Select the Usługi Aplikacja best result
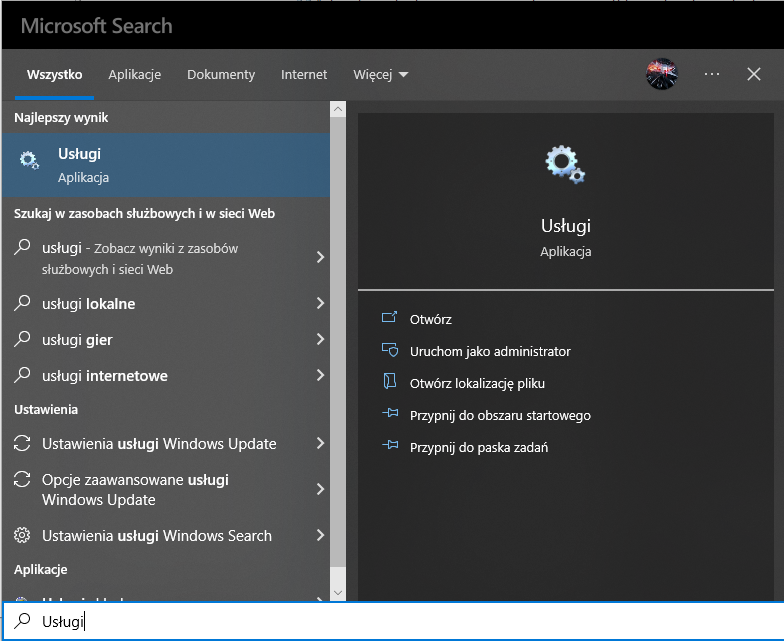 pyautogui.click(x=166, y=165)
